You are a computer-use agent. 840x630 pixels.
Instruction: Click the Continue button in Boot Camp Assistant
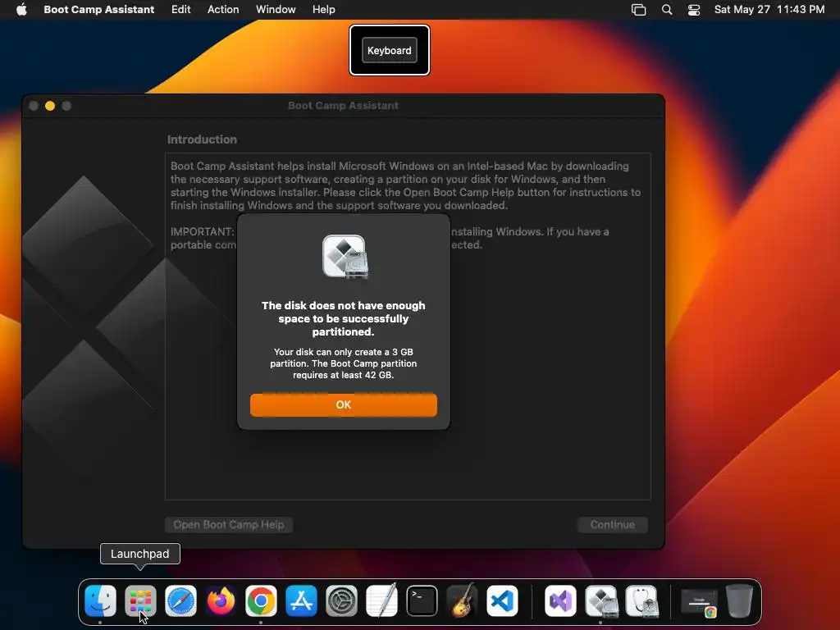click(x=612, y=524)
